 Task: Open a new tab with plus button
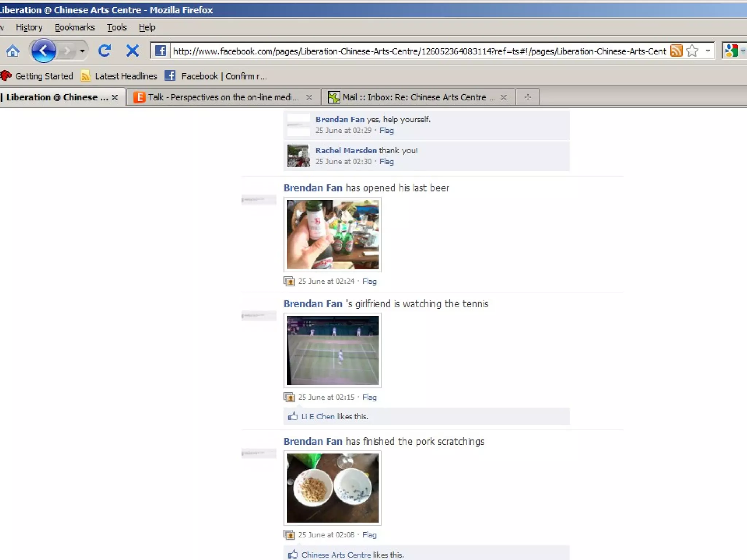527,97
